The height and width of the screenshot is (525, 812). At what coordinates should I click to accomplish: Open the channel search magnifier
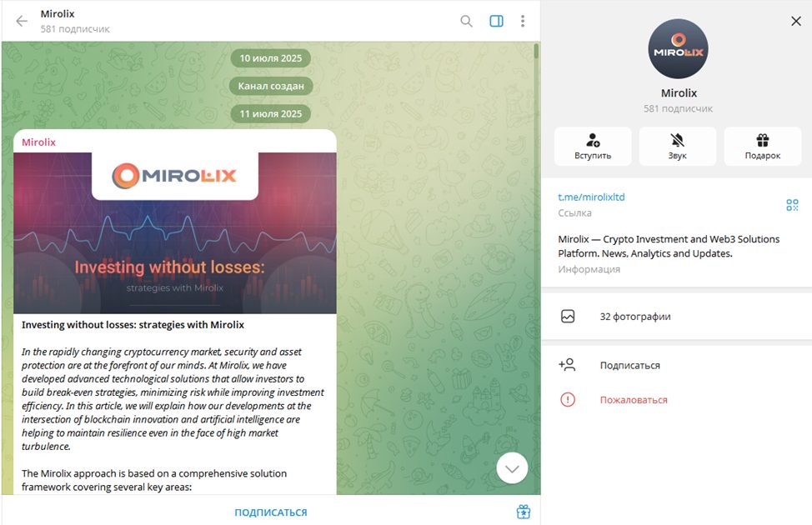pos(466,21)
